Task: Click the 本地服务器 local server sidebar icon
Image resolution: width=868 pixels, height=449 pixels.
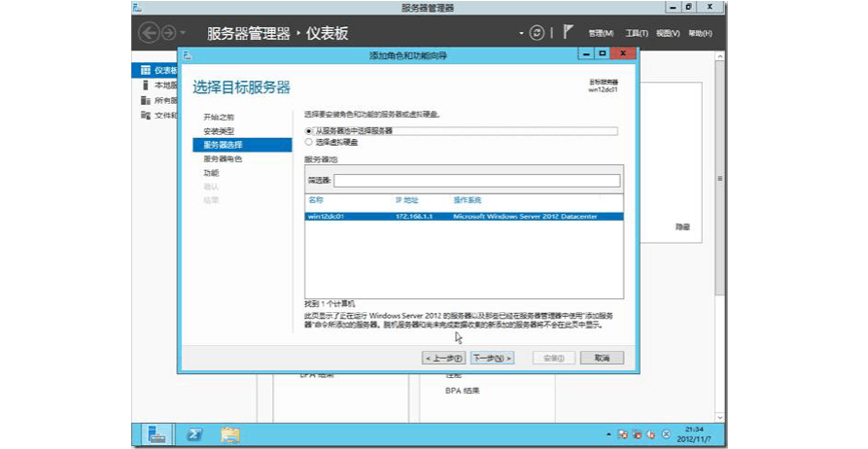Action: 146,86
